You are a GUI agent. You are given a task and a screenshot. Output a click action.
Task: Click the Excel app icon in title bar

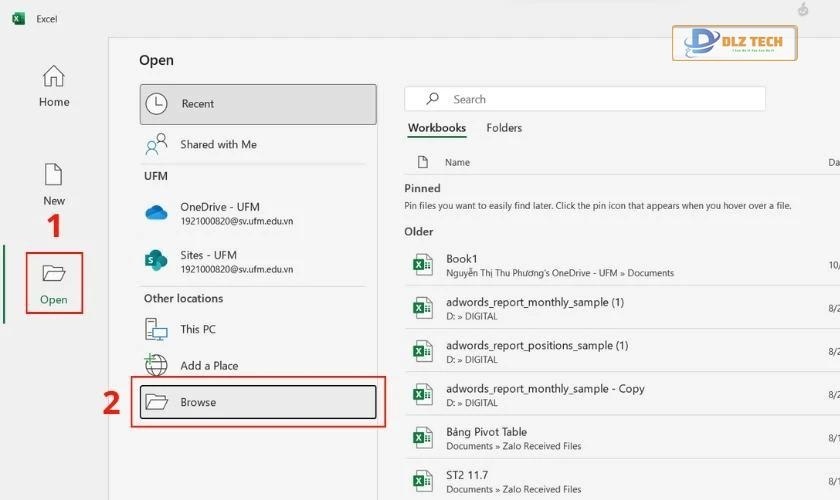[19, 19]
